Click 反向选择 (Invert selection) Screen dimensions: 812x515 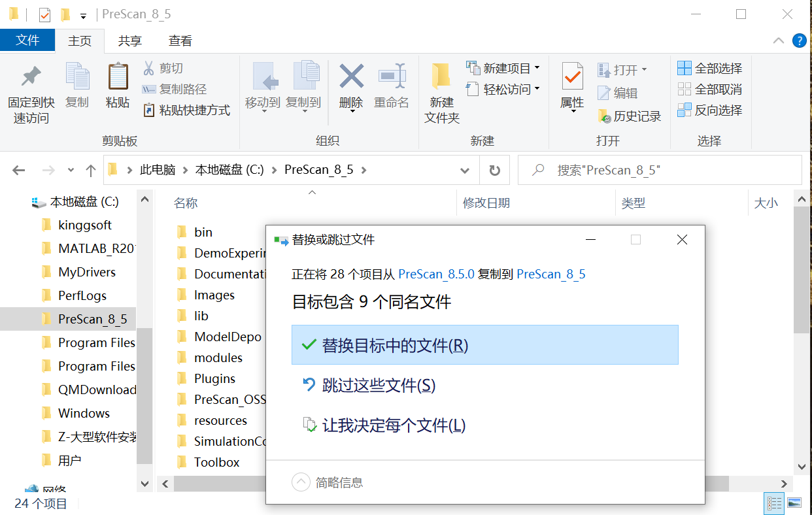(710, 110)
